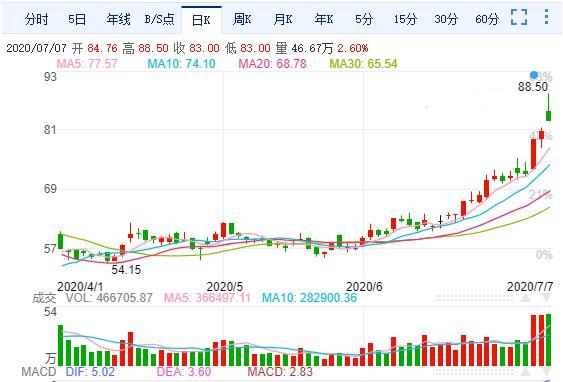
Task: Expand chart to fullscreen
Action: (x=519, y=17)
